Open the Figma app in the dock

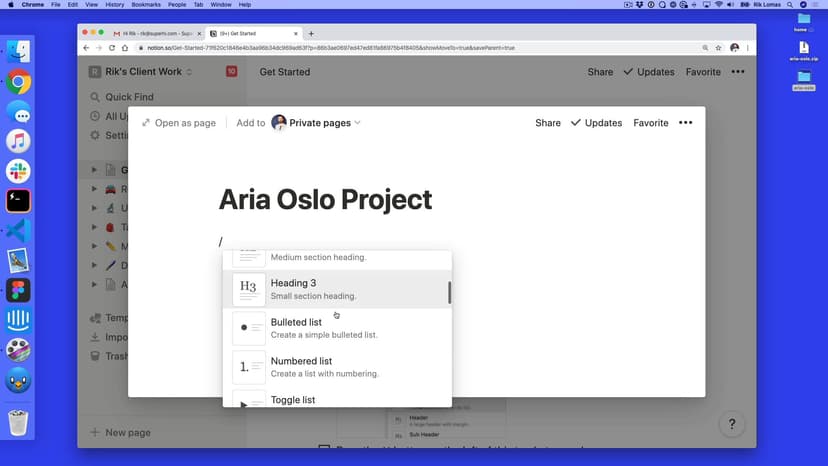(18, 290)
